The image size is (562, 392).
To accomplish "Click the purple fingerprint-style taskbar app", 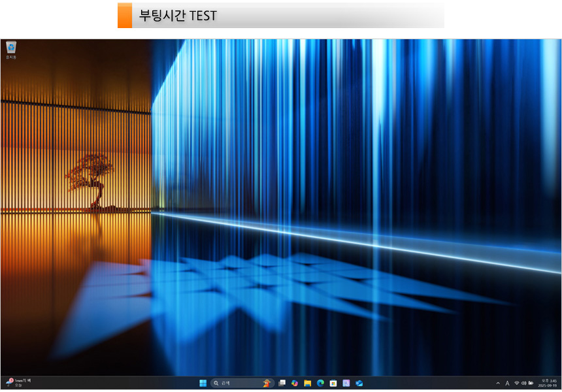I will 346,383.
